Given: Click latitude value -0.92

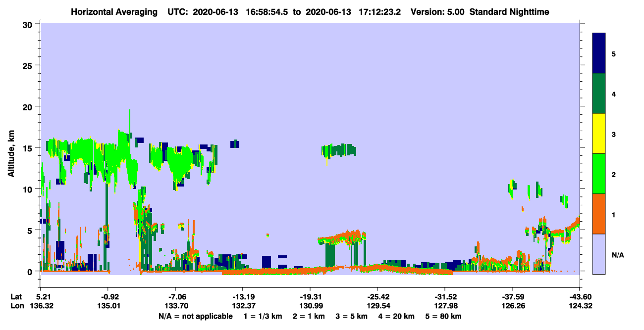Looking at the screenshot, I should tap(107, 296).
